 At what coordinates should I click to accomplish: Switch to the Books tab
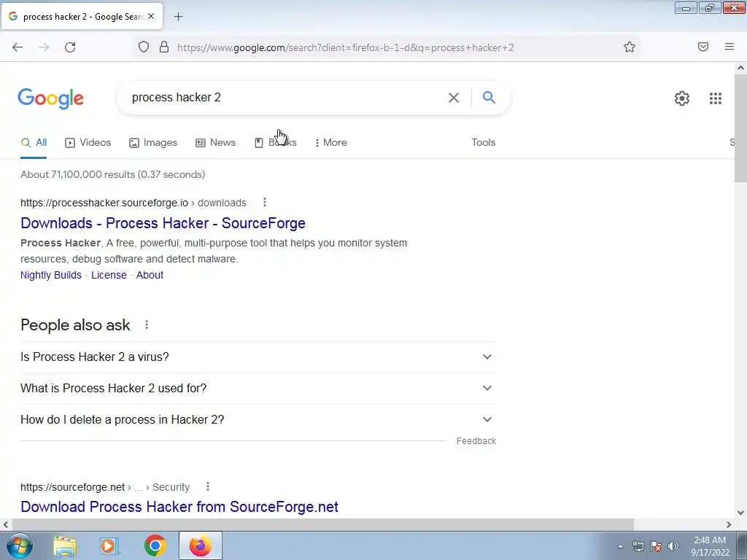[x=276, y=142]
